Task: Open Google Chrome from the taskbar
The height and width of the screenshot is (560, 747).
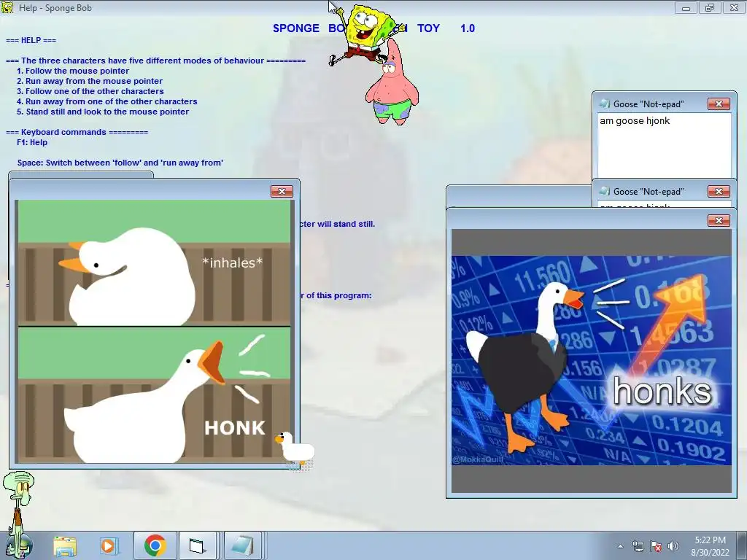Action: pyautogui.click(x=155, y=545)
